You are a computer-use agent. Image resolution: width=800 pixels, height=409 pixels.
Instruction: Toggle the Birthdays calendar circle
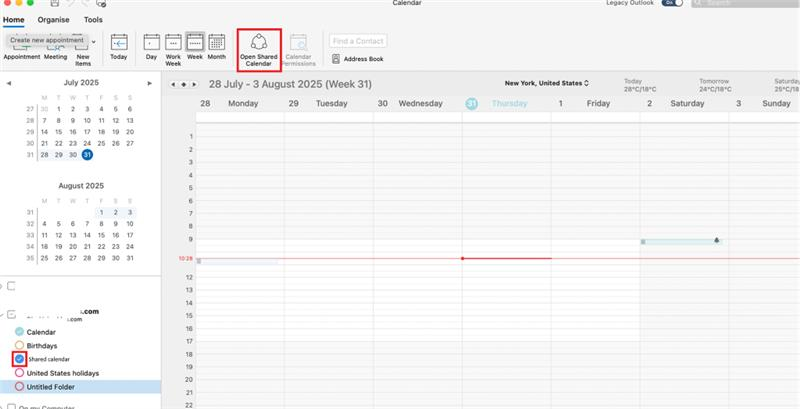[x=19, y=345]
